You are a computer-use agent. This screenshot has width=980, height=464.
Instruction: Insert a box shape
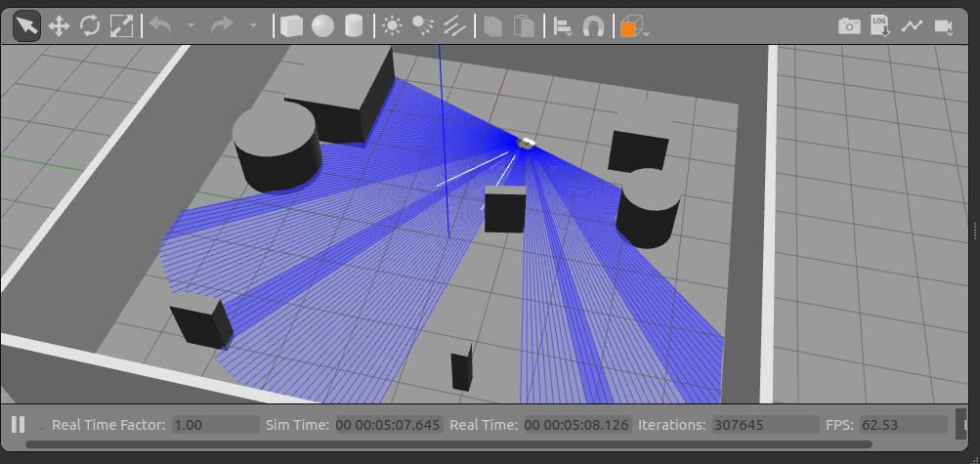pyautogui.click(x=291, y=26)
